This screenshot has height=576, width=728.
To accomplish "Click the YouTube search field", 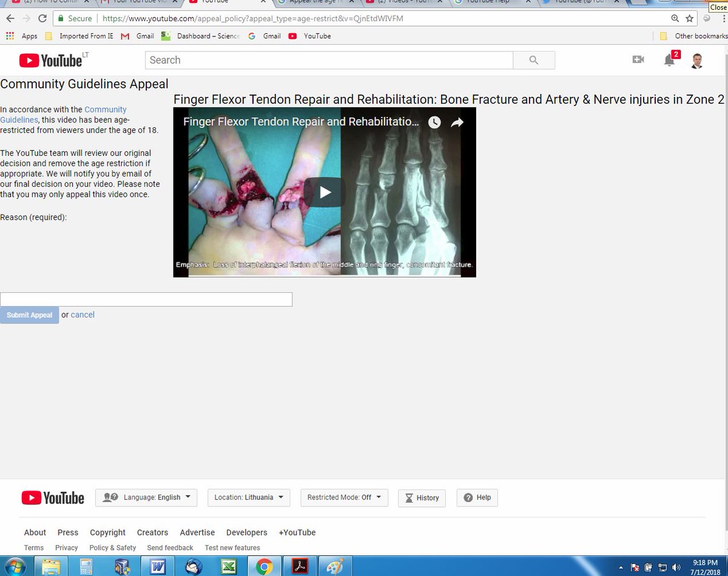I will (329, 60).
